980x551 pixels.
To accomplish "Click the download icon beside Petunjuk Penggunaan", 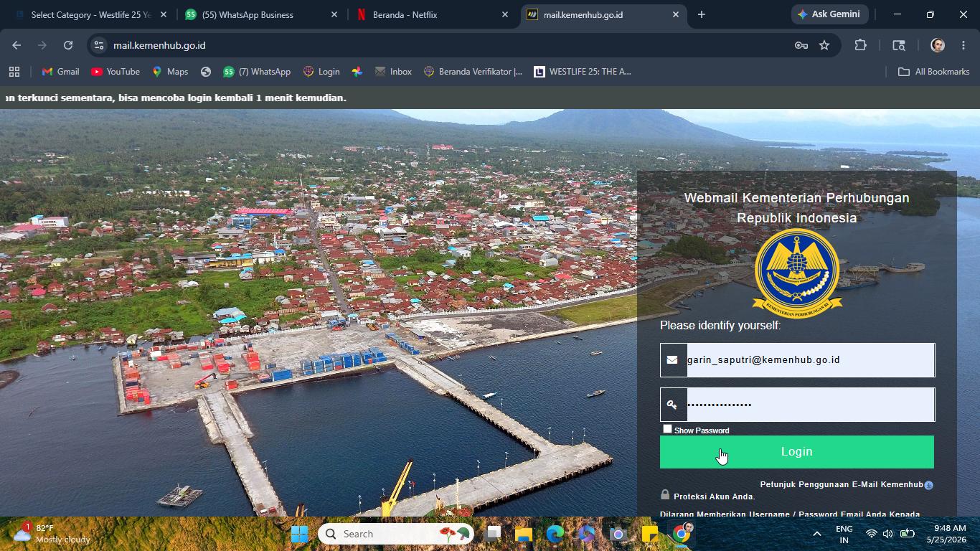I will 928,486.
